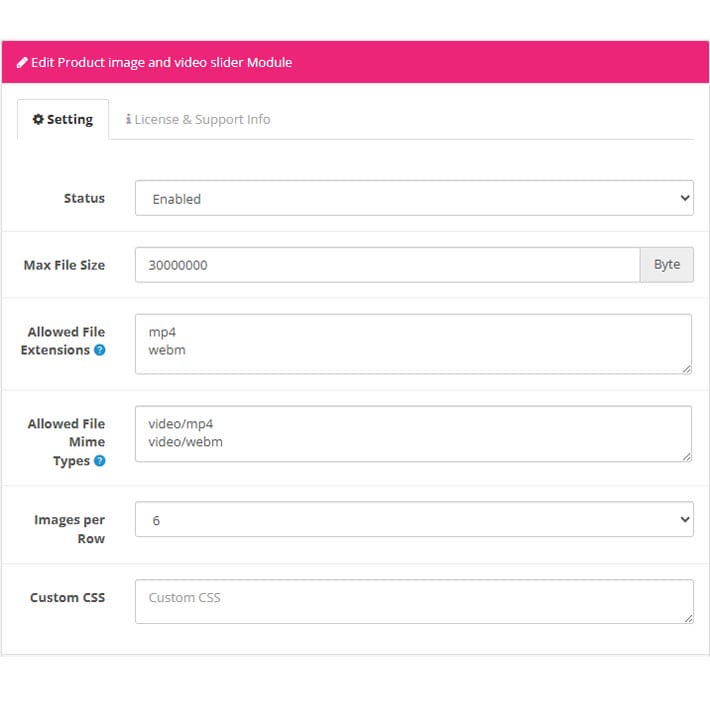The image size is (710, 710).
Task: Click the gear icon on the Setting tab
Action: pyautogui.click(x=38, y=119)
